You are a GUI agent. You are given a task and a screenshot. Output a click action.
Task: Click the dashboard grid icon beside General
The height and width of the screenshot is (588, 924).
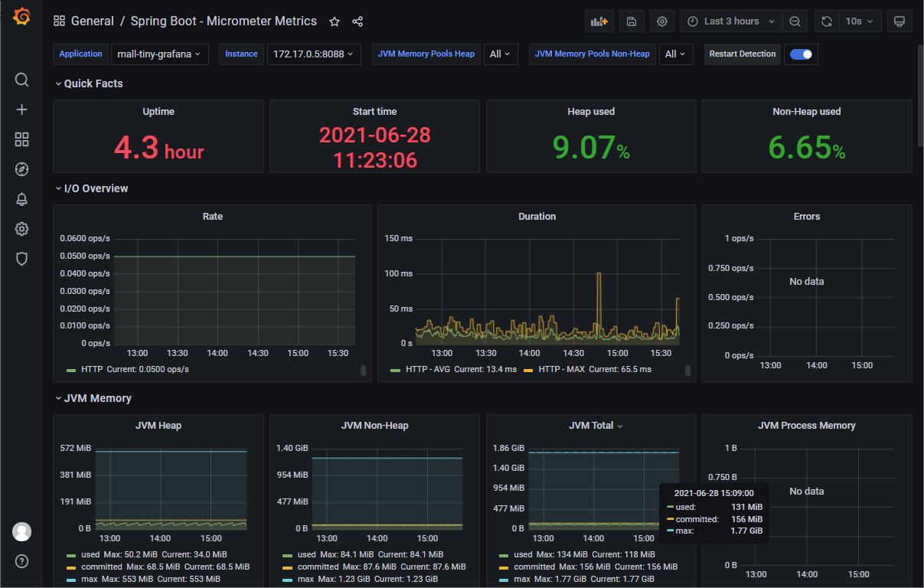[x=59, y=21]
